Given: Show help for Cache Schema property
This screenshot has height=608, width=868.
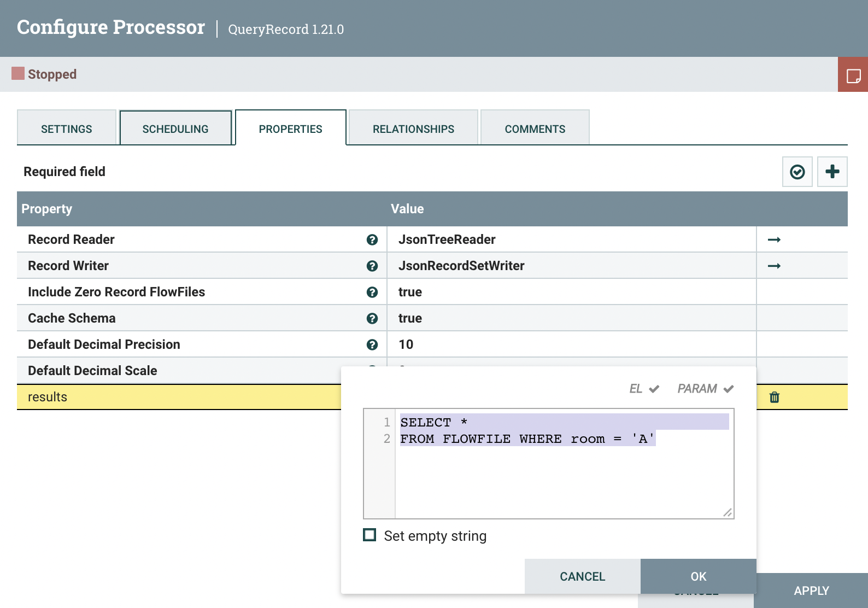Looking at the screenshot, I should (372, 319).
